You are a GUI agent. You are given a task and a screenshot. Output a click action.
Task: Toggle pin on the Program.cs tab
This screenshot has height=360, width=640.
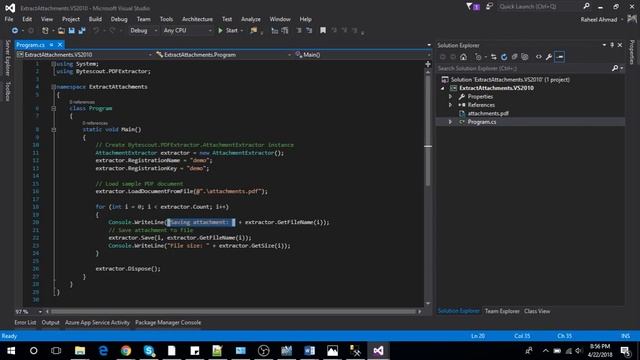(51, 45)
